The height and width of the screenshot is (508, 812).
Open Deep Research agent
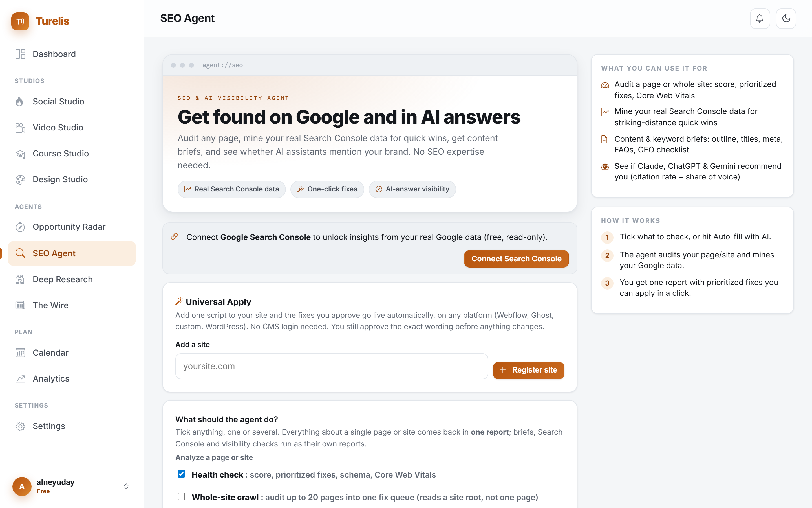coord(72,279)
